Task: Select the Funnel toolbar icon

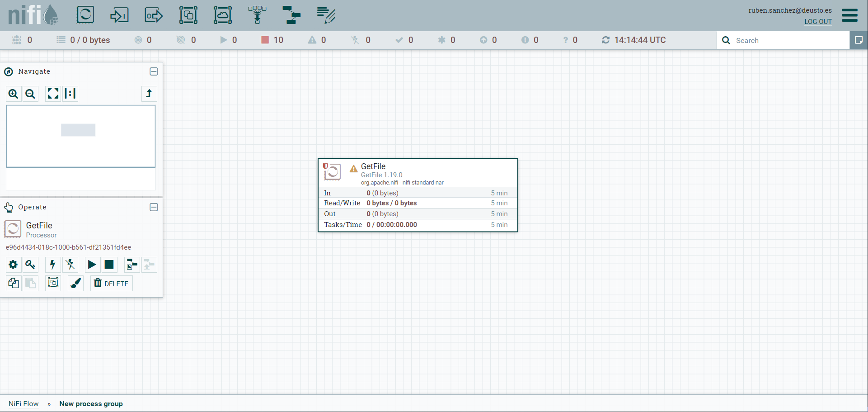Action: pyautogui.click(x=257, y=15)
